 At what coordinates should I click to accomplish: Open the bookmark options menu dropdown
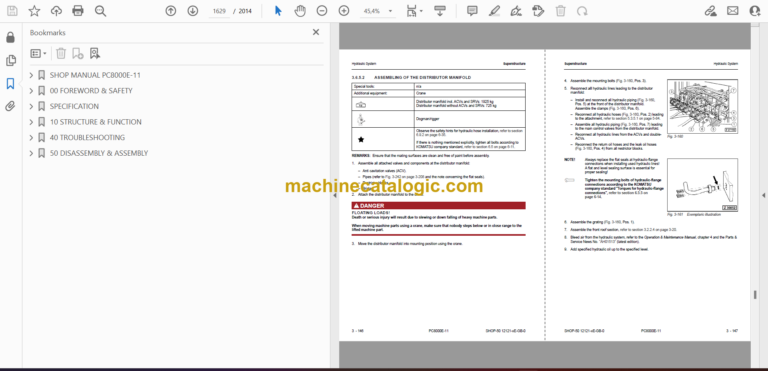(39, 53)
